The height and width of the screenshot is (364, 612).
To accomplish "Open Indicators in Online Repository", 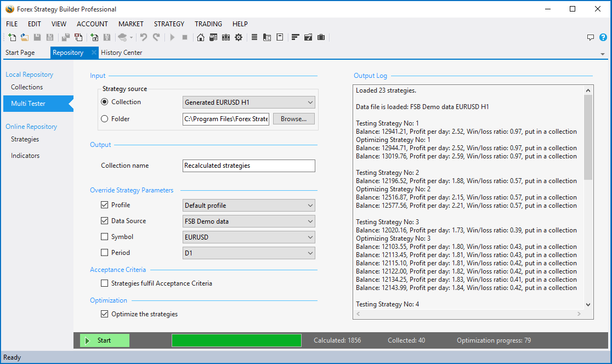I will [x=25, y=156].
